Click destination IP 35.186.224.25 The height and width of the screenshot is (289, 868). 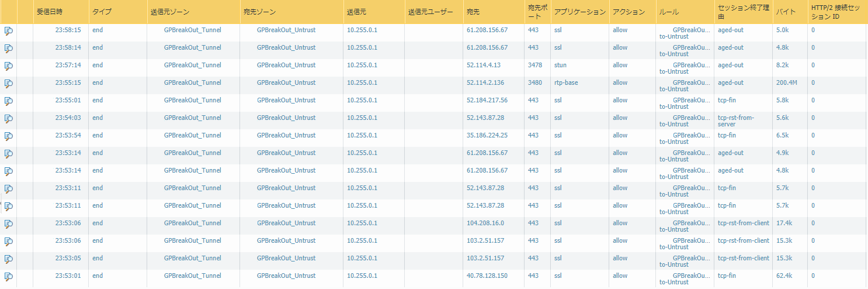(487, 135)
